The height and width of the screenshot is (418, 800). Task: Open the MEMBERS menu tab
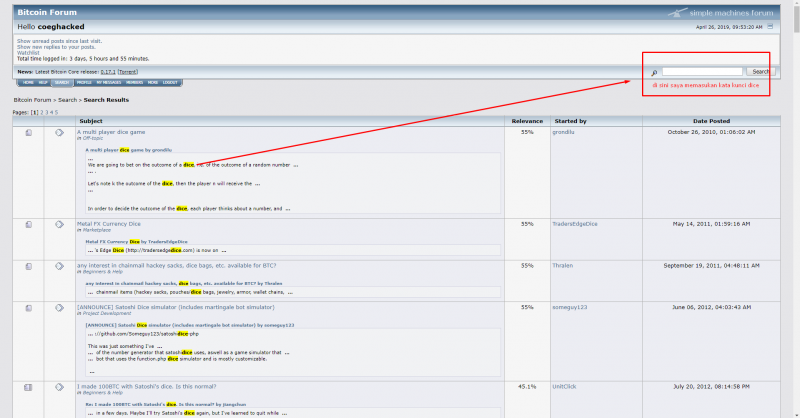coord(135,83)
